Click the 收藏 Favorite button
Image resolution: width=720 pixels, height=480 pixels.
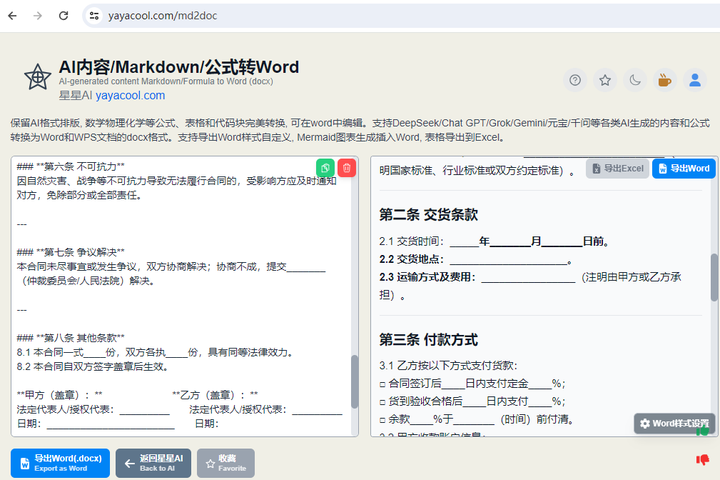pyautogui.click(x=226, y=463)
